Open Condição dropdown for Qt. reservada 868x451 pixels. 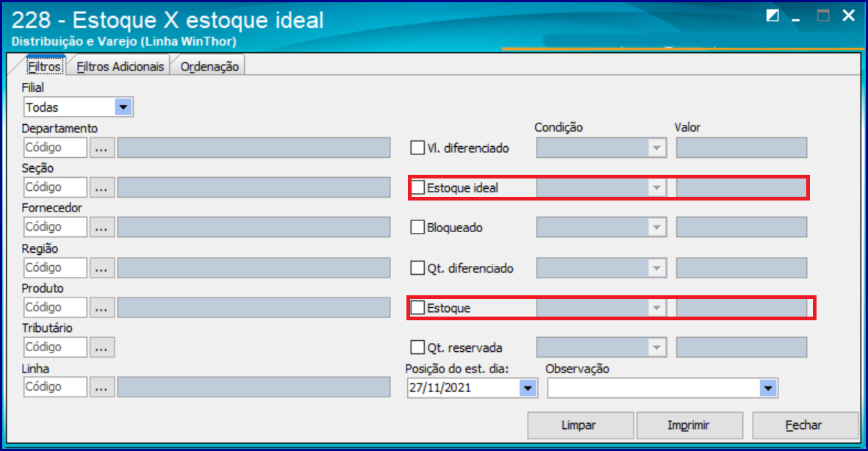tap(656, 347)
